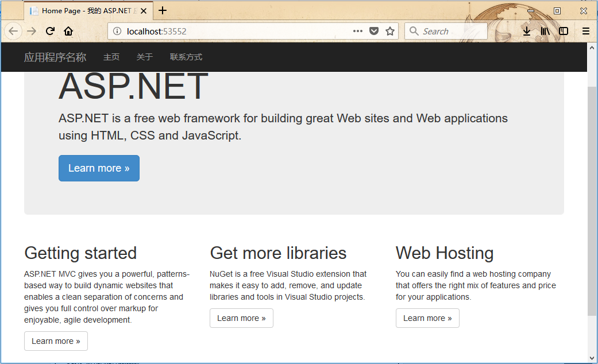
Task: Open the Downloads panel
Action: tap(526, 32)
